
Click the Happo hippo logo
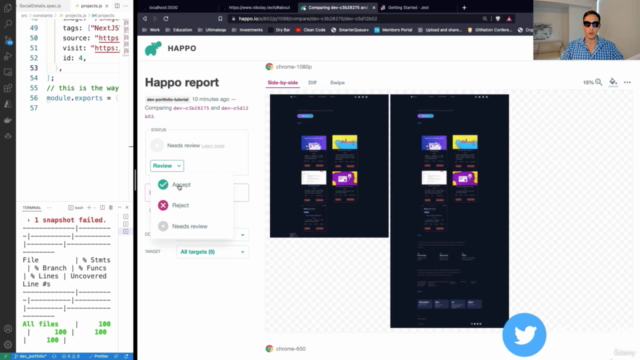coord(153,49)
